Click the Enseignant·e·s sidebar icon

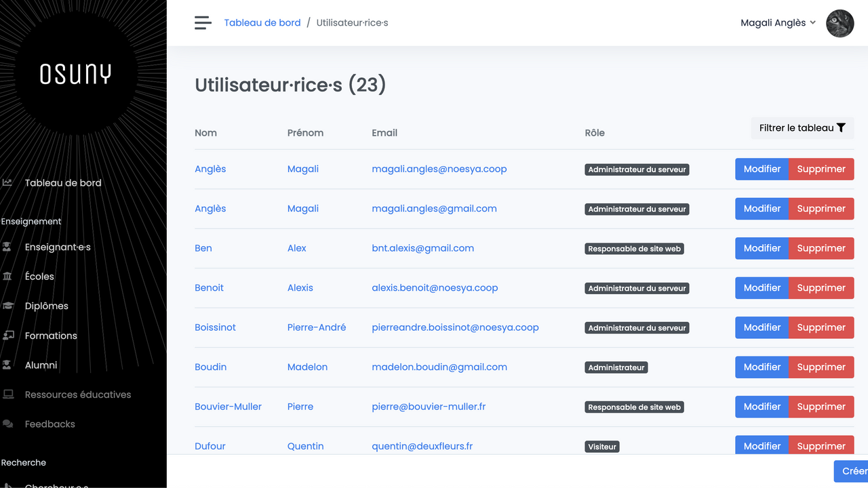tap(7, 247)
